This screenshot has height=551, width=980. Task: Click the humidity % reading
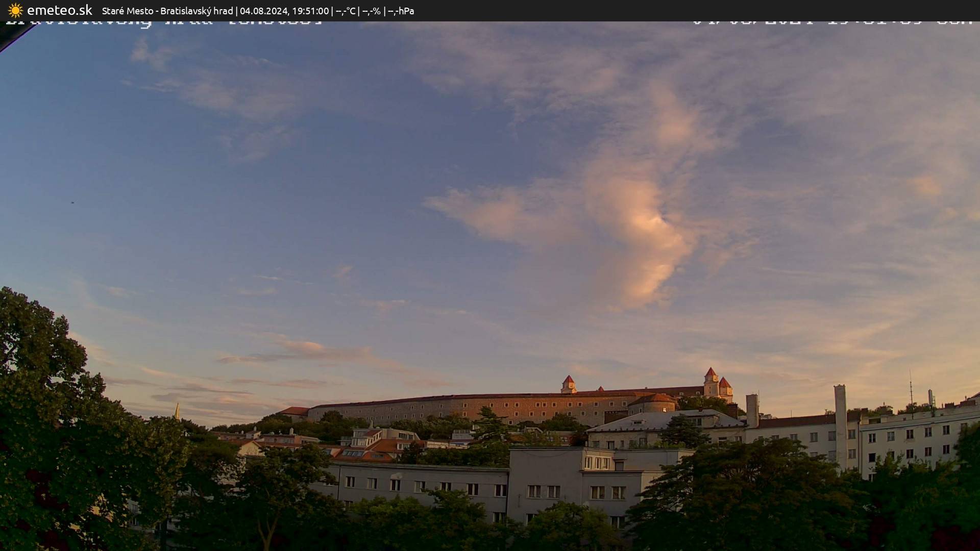[371, 11]
